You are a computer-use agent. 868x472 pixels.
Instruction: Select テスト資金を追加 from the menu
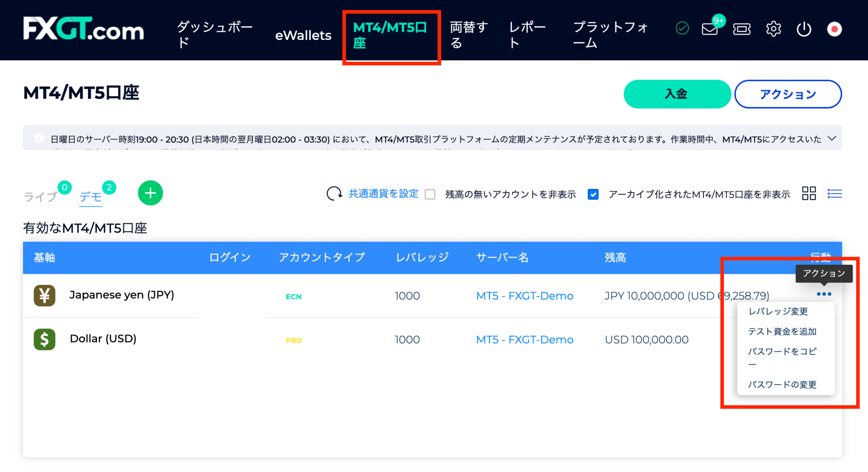(x=782, y=331)
